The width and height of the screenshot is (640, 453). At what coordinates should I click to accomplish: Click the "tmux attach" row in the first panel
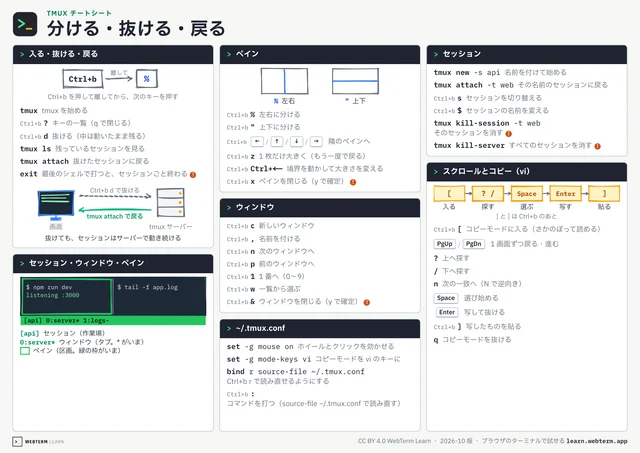84,162
